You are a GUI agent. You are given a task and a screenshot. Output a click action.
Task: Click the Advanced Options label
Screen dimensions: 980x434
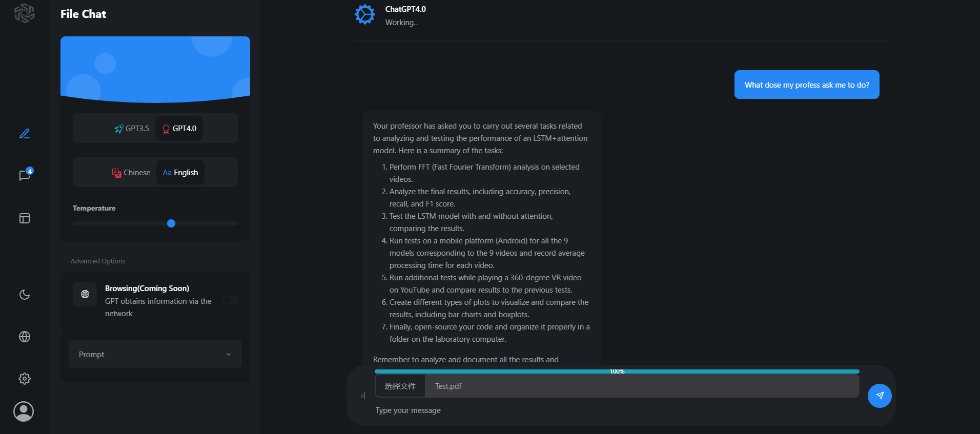[x=98, y=261]
